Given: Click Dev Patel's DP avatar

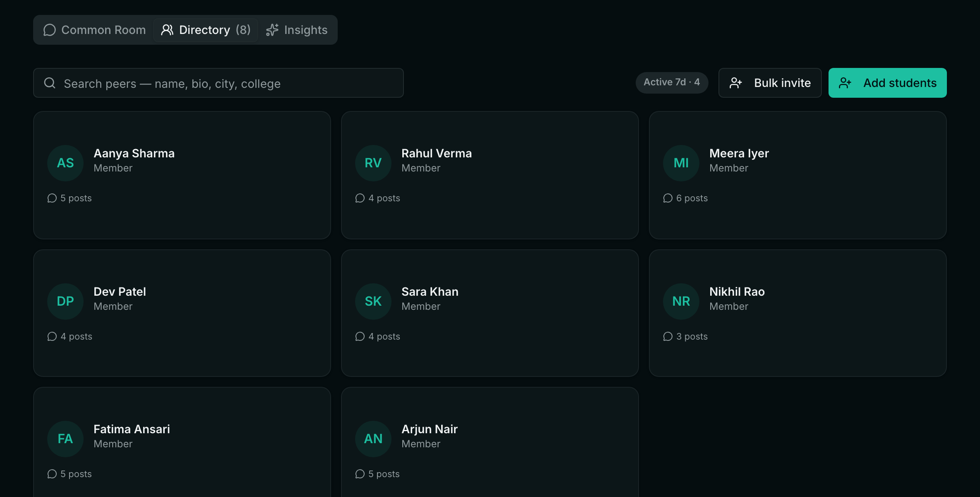Looking at the screenshot, I should [65, 302].
